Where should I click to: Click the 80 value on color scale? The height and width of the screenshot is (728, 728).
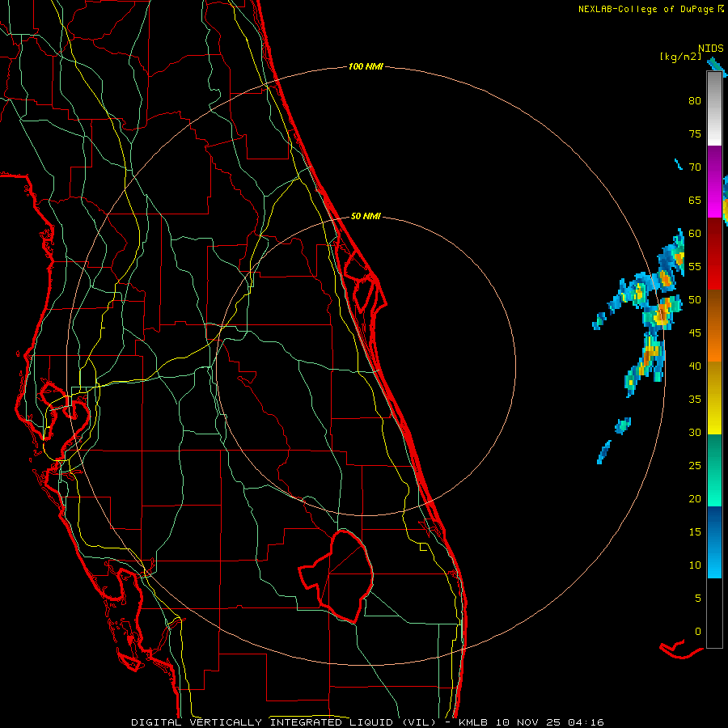pyautogui.click(x=695, y=101)
